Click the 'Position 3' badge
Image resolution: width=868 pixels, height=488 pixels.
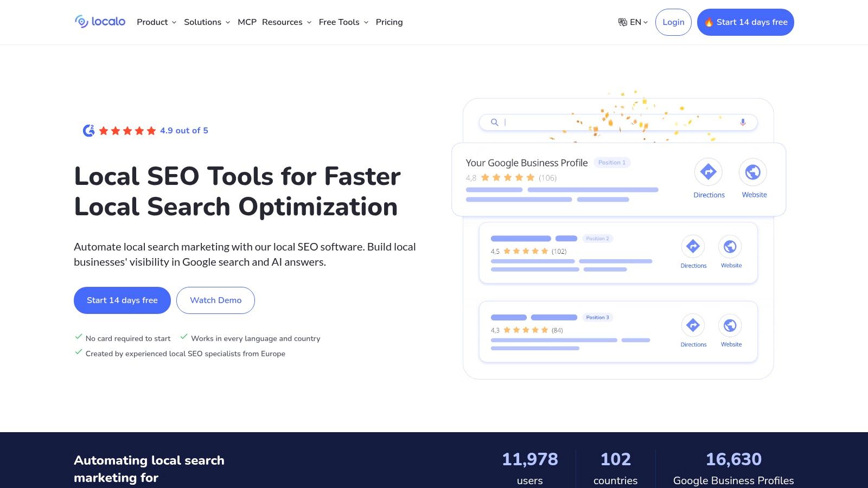pyautogui.click(x=597, y=318)
